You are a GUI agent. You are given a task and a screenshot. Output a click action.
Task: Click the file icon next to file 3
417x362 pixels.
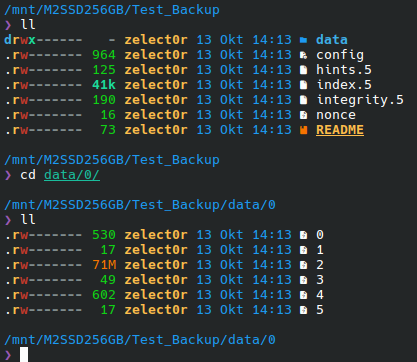tap(303, 280)
